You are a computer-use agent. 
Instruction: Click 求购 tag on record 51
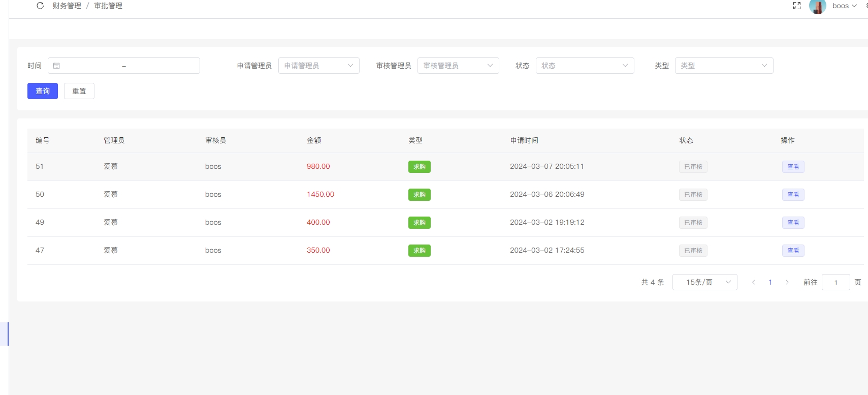419,167
